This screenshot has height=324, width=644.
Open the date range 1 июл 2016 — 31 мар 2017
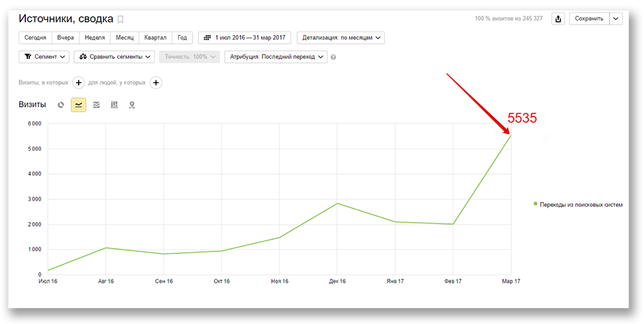pos(245,38)
